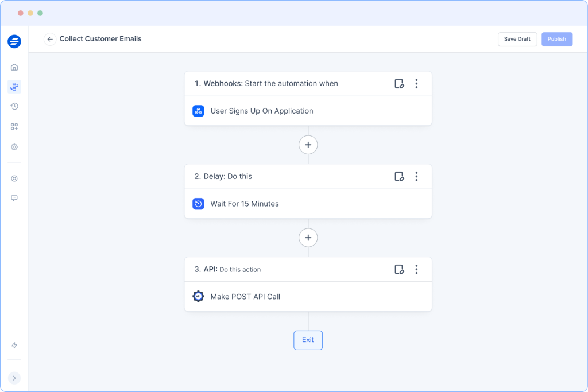The height and width of the screenshot is (392, 588).
Task: Open the note editor icon on Webhooks step
Action: (400, 83)
